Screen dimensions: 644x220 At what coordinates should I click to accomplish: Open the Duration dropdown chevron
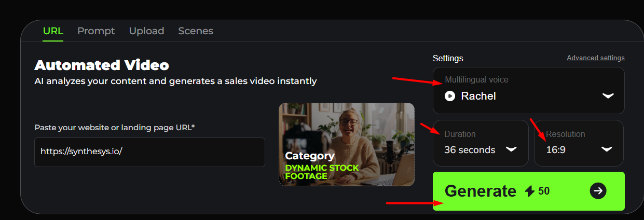pos(511,149)
